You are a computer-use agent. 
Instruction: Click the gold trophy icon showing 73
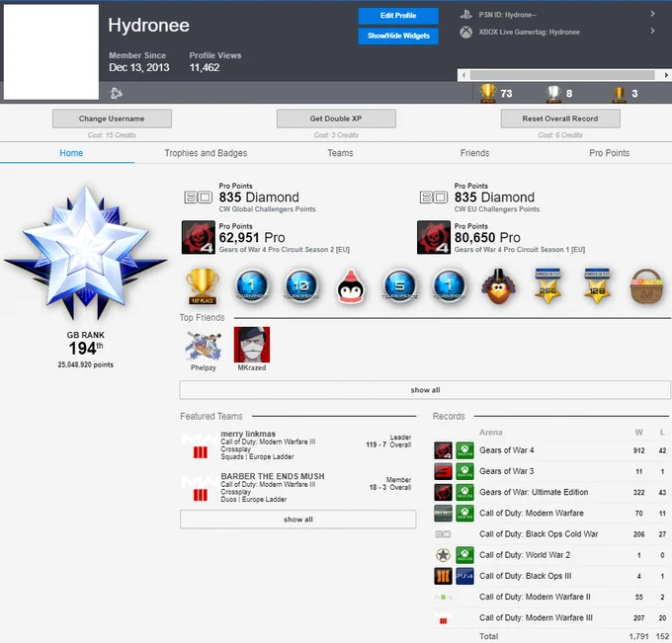pyautogui.click(x=488, y=93)
